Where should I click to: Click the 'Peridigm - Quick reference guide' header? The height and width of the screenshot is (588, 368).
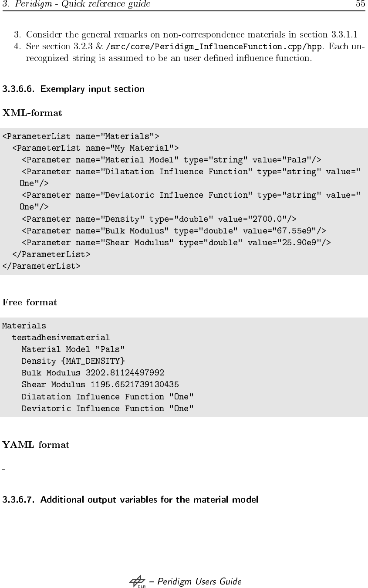77,4
